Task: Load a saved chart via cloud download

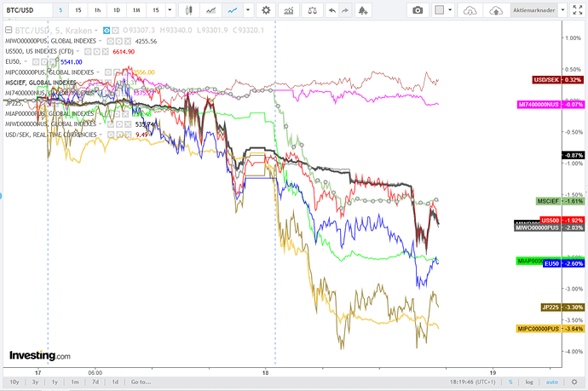Action: click(x=470, y=10)
